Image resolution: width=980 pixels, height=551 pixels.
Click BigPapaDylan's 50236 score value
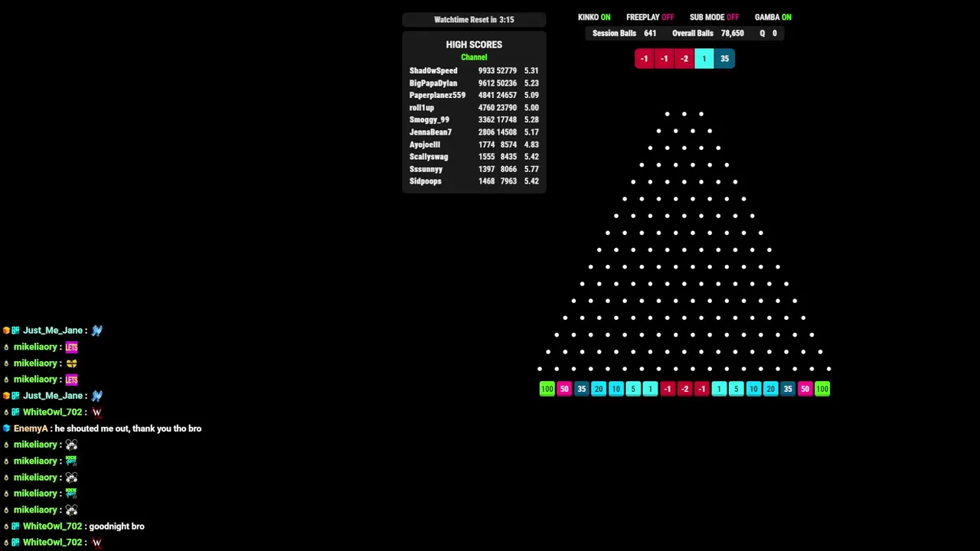click(x=508, y=83)
